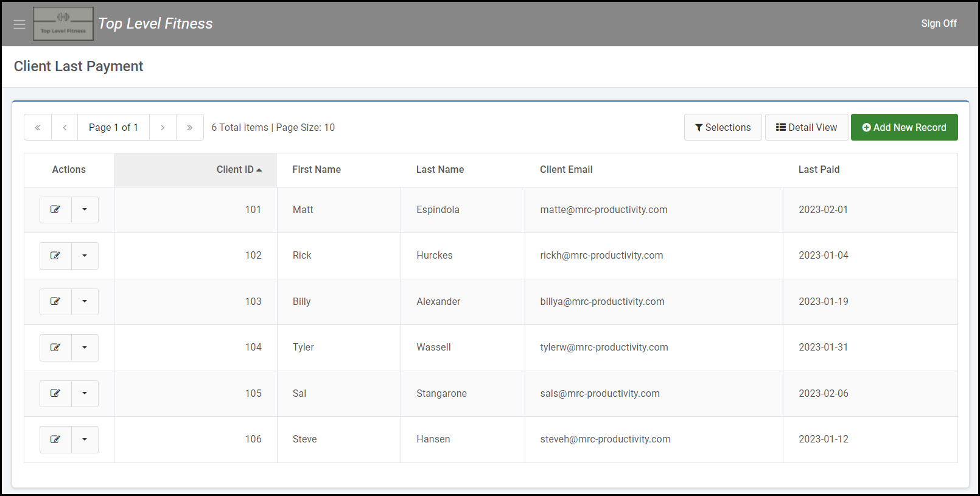Click last name Hurckes
This screenshot has width=980, height=496.
click(x=435, y=256)
